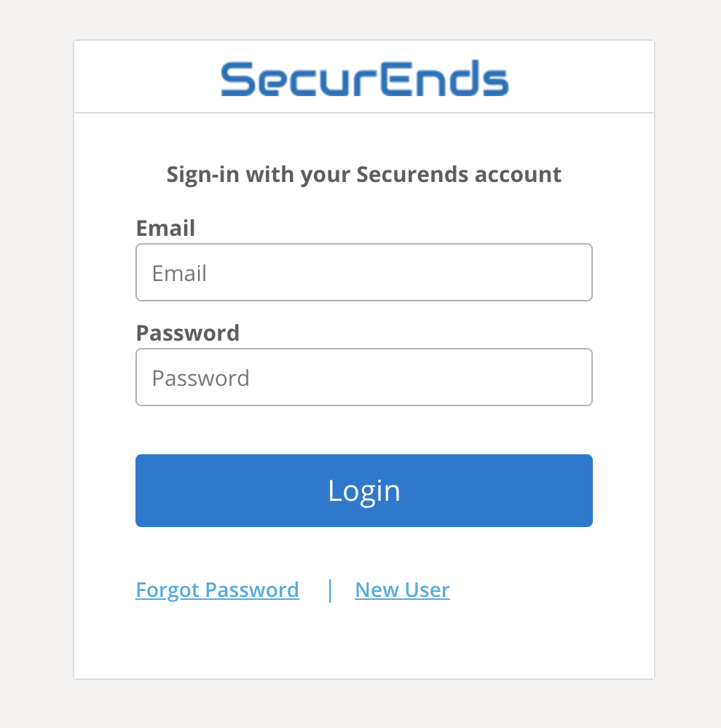Focus the Password input field
Viewport: 721px width, 728px height.
[363, 377]
